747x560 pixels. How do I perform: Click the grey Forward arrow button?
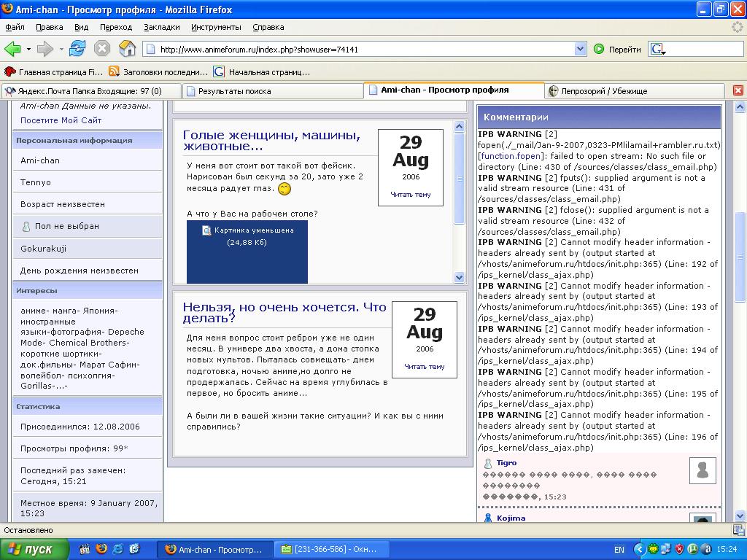44,49
